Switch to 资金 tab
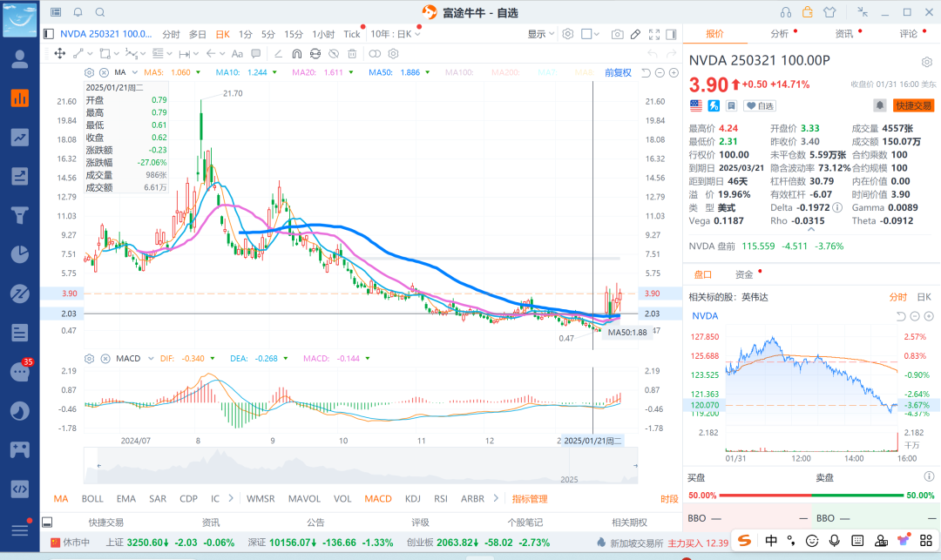This screenshot has width=941, height=560. click(744, 274)
